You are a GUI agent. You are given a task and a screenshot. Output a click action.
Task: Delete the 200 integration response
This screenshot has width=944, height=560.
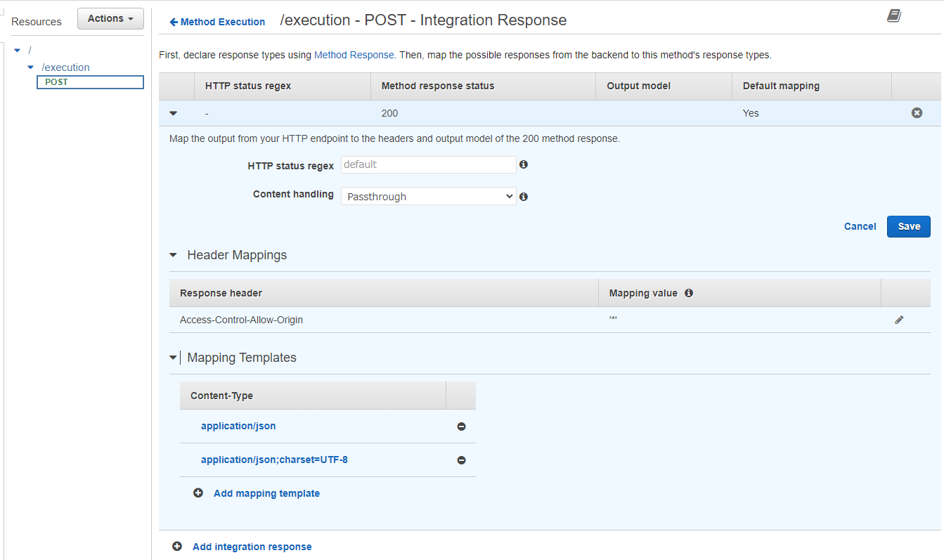coord(917,111)
